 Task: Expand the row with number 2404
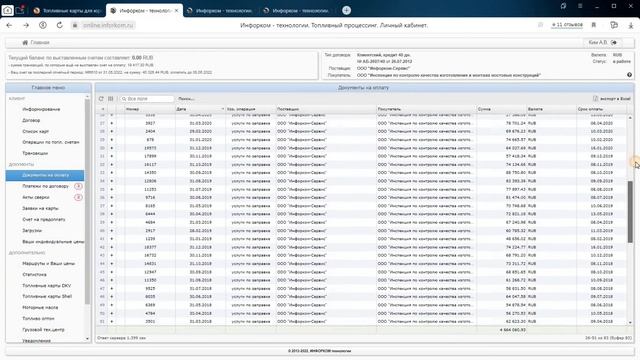[111, 131]
